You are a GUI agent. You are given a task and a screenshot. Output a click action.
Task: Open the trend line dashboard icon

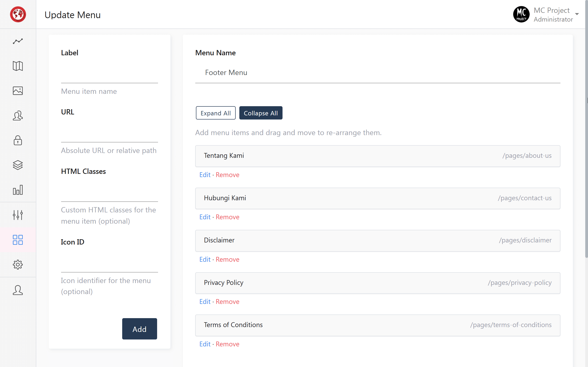[18, 41]
